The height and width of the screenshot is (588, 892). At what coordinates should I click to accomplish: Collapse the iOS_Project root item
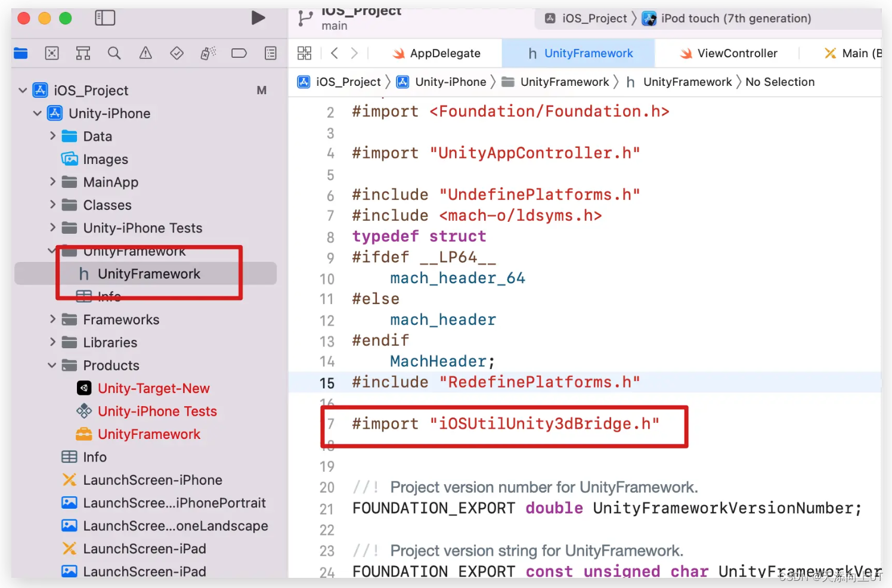[23, 90]
